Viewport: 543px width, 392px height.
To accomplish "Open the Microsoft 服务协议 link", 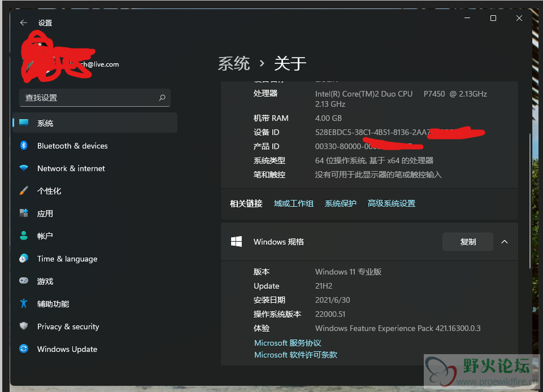I will coord(288,343).
